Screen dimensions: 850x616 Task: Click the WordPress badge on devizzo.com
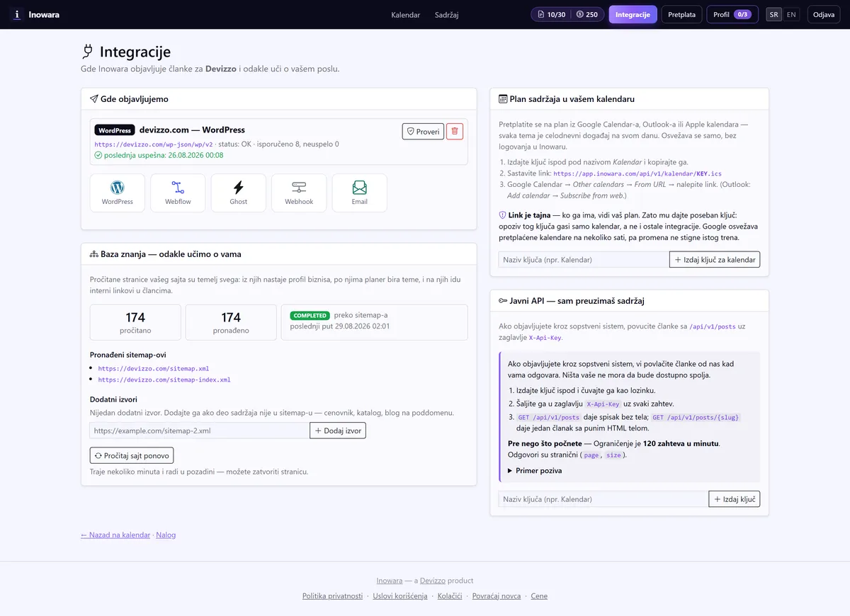114,130
